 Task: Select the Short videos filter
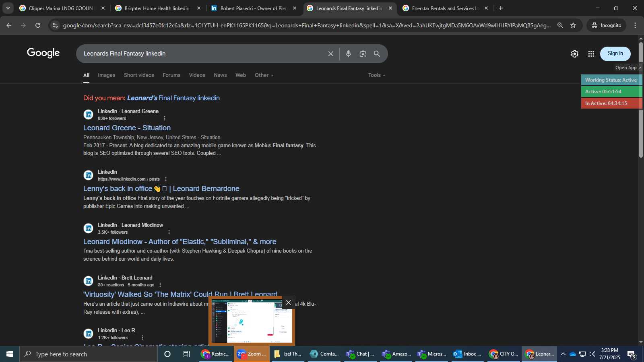tap(139, 75)
